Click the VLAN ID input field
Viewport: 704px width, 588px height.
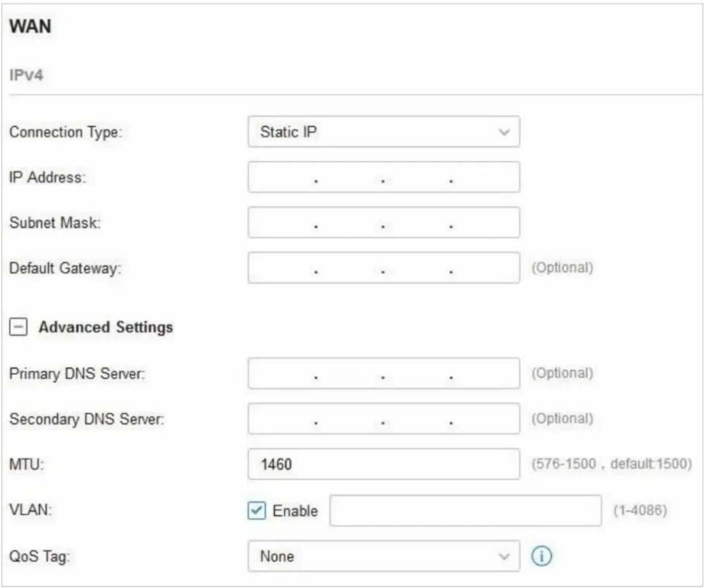point(465,510)
